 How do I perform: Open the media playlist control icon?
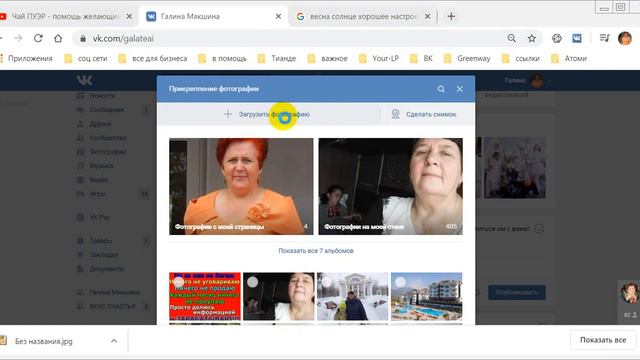click(604, 38)
